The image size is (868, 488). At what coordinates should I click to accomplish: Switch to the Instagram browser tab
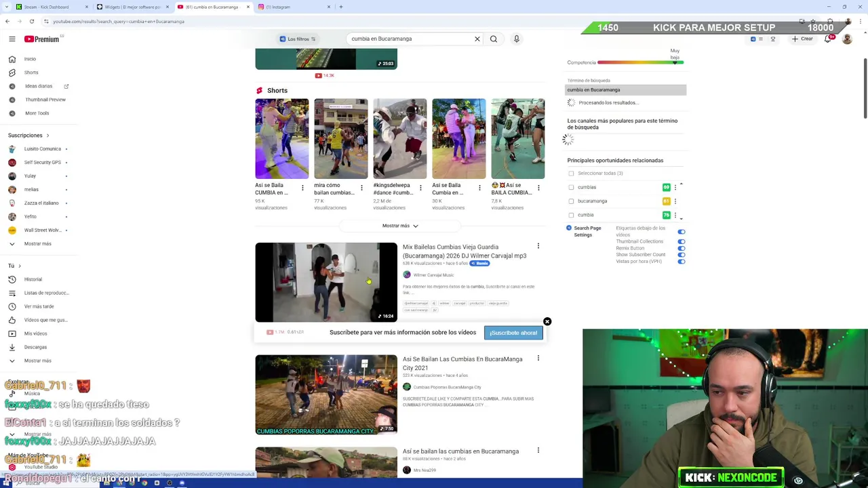coord(293,7)
